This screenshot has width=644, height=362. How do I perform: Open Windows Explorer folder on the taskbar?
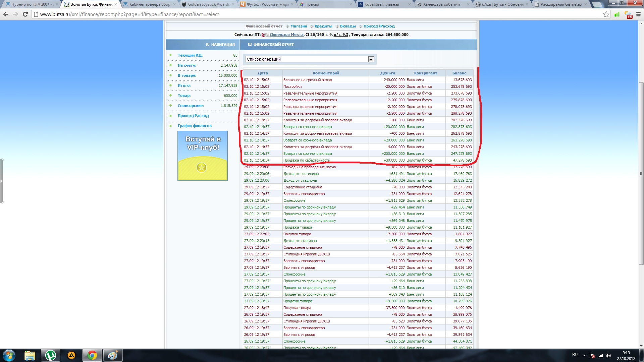point(30,355)
